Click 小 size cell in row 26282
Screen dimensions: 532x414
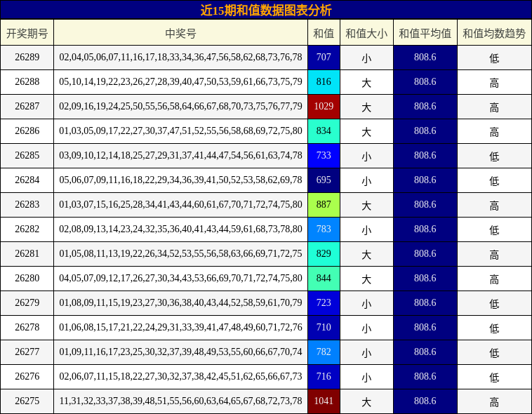[366, 229]
